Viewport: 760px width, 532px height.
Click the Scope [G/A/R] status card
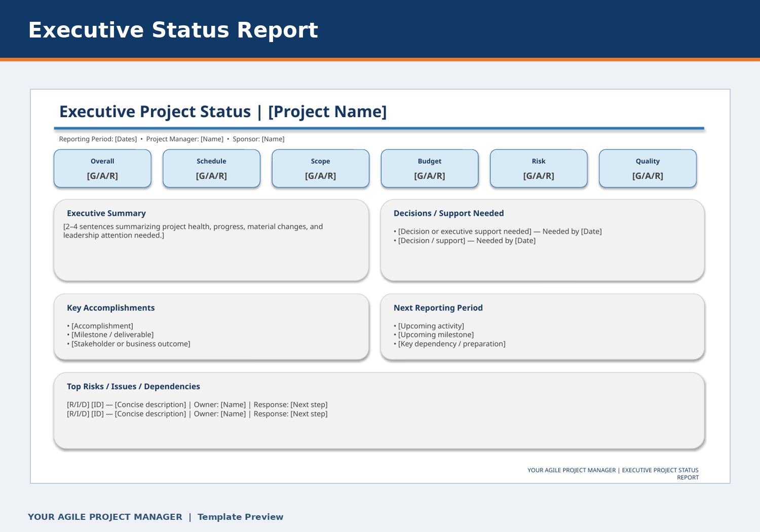[x=320, y=168]
